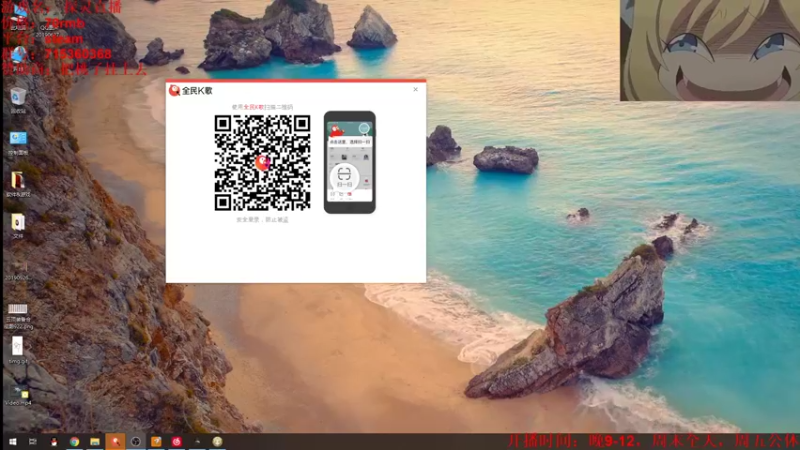This screenshot has height=450, width=800.
Task: Click the 全民K歌 logo in dialog title
Action: [174, 90]
